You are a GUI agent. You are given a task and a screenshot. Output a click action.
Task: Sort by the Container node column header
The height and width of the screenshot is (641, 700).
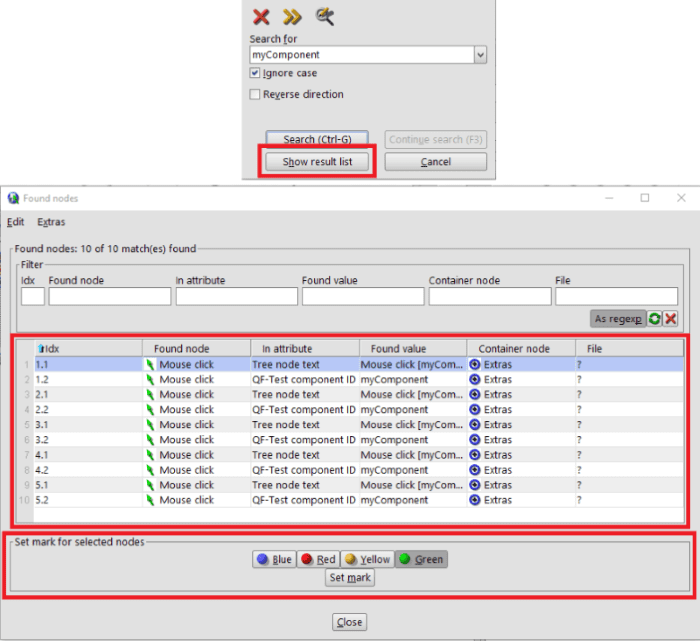tap(521, 349)
